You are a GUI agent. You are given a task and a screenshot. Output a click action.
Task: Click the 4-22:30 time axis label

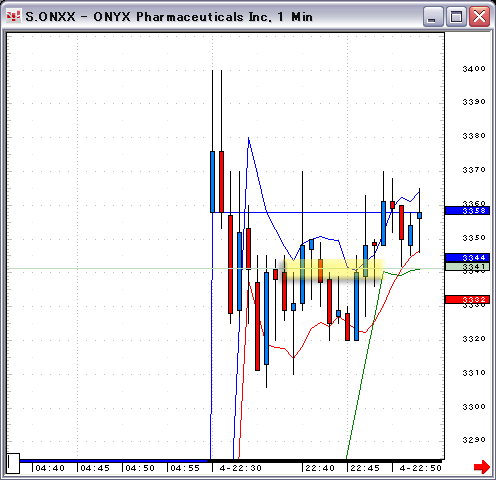[x=240, y=468]
